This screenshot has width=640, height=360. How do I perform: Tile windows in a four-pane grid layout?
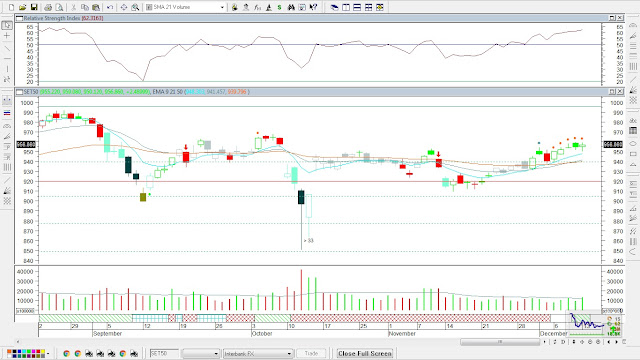coord(369,7)
